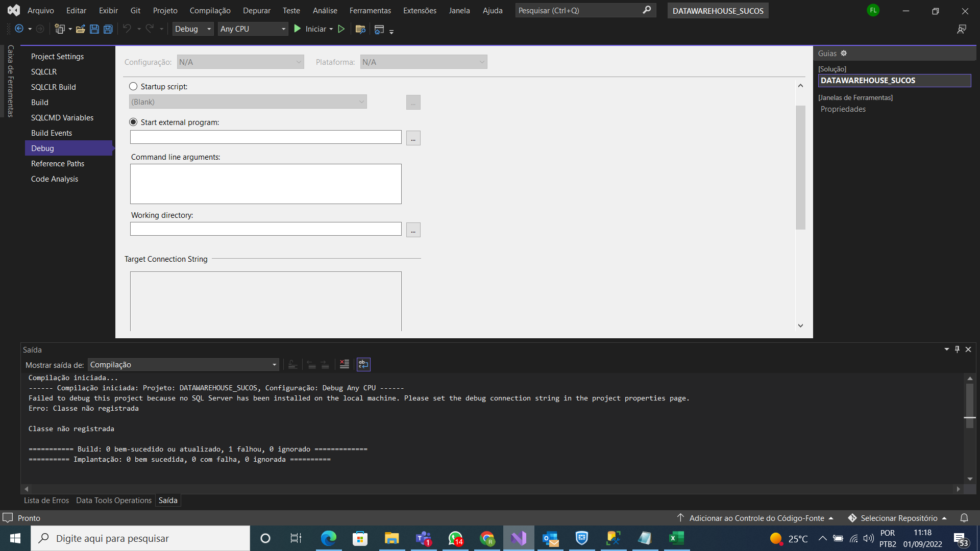980x551 pixels.
Task: Click the Navigate Backward arrow icon
Action: point(19,29)
